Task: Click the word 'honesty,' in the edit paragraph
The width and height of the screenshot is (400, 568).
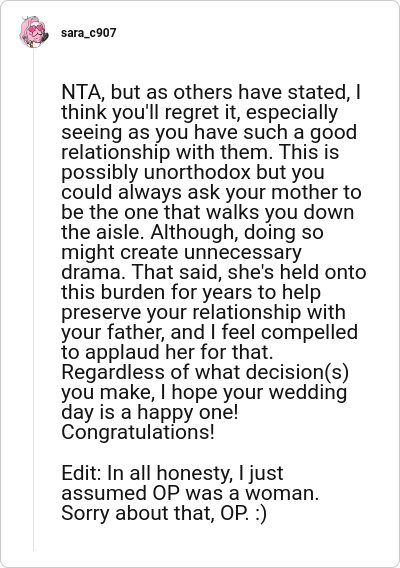Action: tap(195, 473)
